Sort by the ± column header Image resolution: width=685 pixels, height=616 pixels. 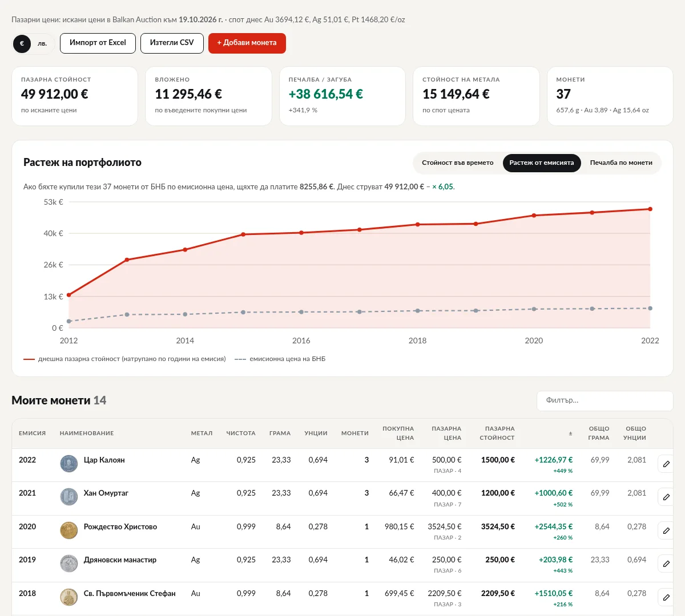tap(570, 433)
